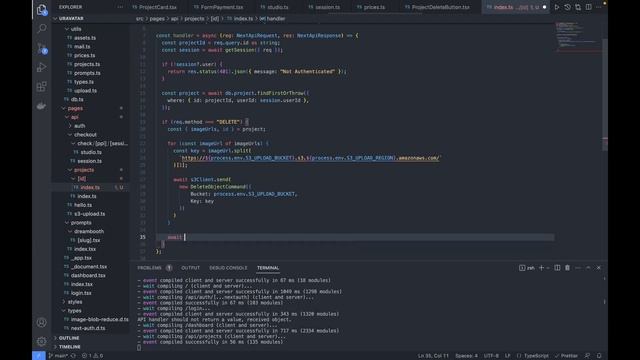640x360 pixels.
Task: Select the zsh terminal shell label
Action: [x=527, y=268]
